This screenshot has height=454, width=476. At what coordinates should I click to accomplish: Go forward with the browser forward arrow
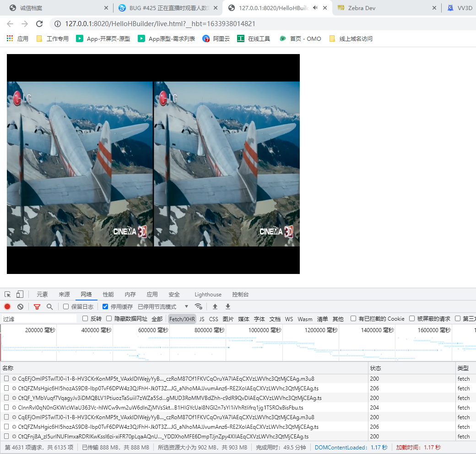[x=25, y=24]
